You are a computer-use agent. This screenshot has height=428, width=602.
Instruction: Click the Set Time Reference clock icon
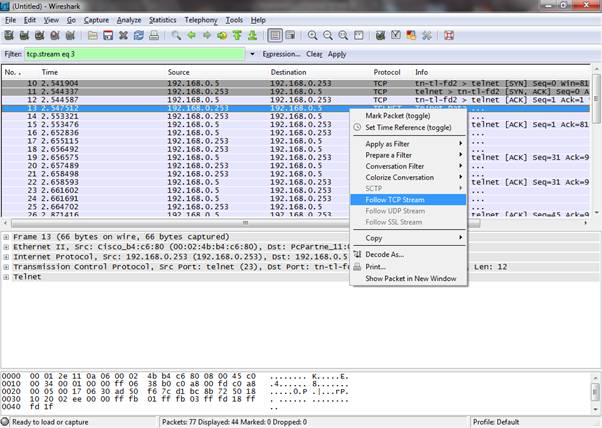(357, 127)
